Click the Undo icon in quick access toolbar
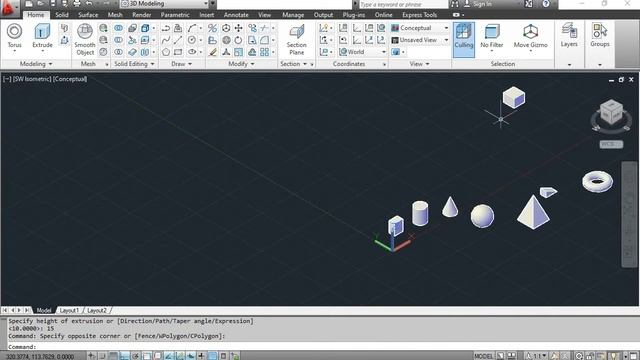Screen dimensions: 640x360 [89, 4]
